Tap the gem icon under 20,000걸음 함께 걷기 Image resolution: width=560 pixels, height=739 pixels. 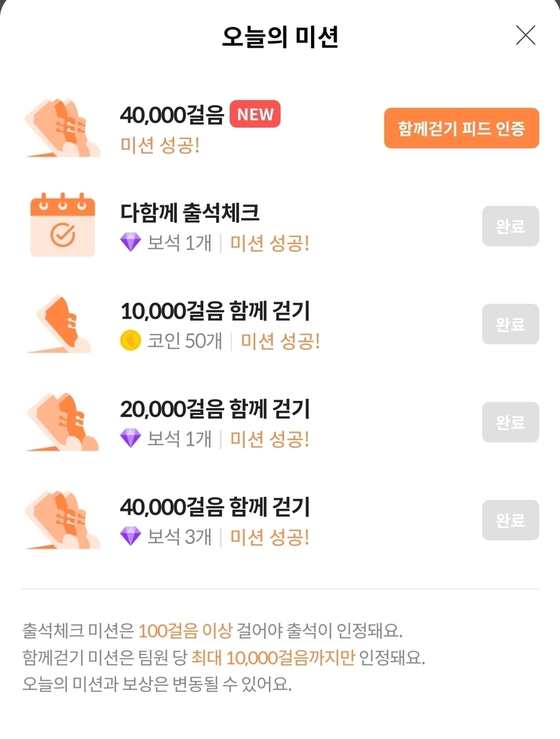click(130, 439)
